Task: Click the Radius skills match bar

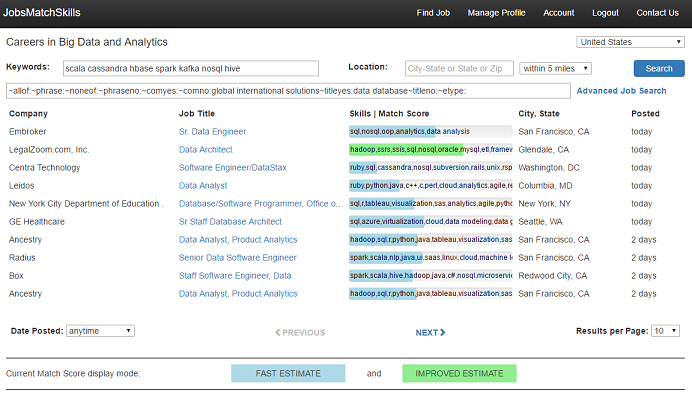Action: [431, 258]
